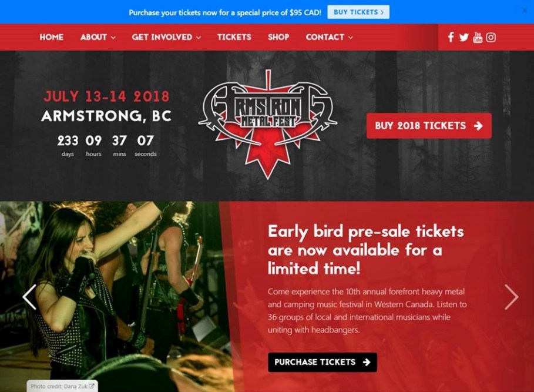Go to the Home page

pyautogui.click(x=52, y=37)
